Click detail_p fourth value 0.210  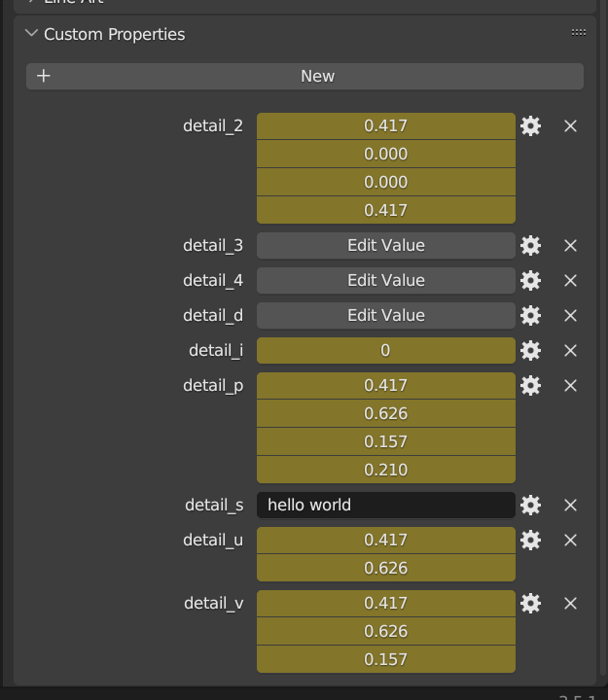pos(386,470)
